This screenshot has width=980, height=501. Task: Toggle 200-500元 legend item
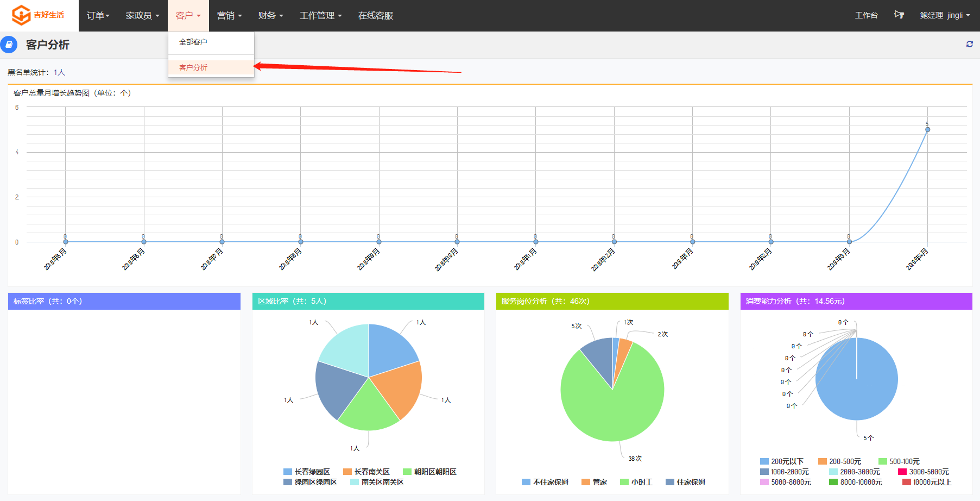839,461
